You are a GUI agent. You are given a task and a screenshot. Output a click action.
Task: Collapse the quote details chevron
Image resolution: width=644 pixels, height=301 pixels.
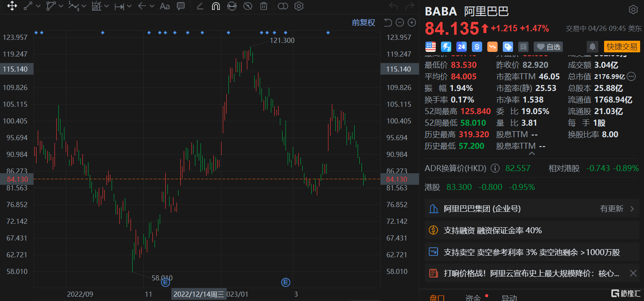click(532, 153)
